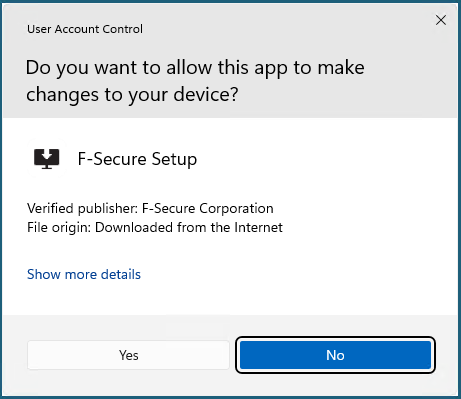The width and height of the screenshot is (461, 399).
Task: Click 'Downloaded from the Internet' text
Action: (189, 227)
